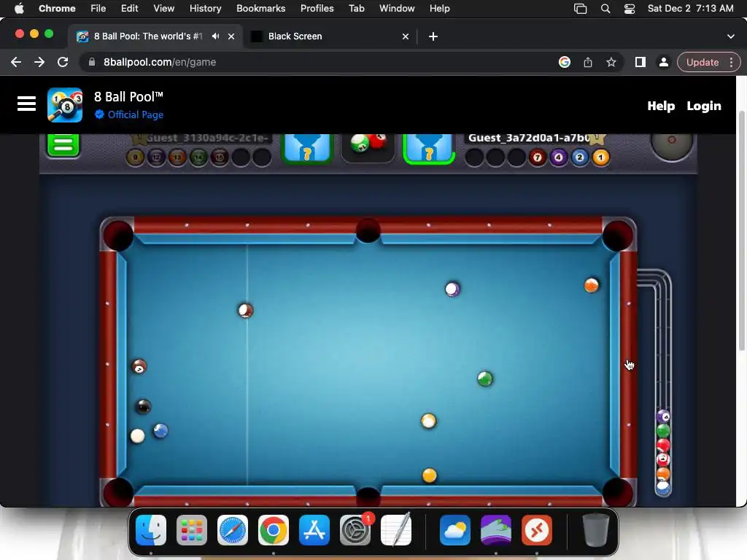Open Safari from the Dock
This screenshot has width=747, height=560.
(x=233, y=530)
